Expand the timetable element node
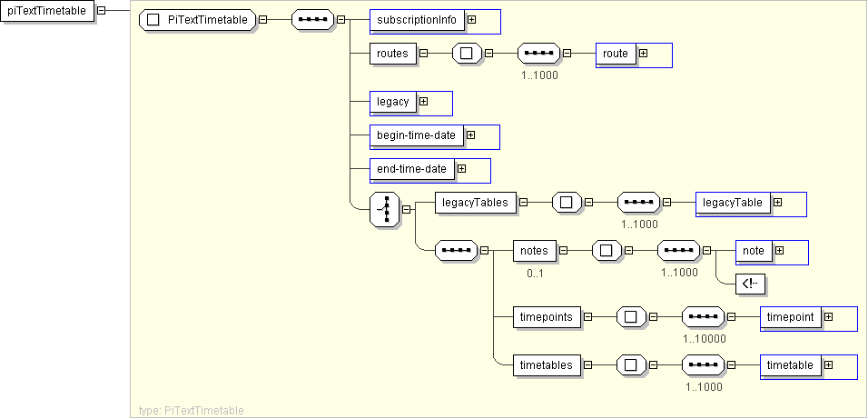The height and width of the screenshot is (419, 868). (828, 364)
